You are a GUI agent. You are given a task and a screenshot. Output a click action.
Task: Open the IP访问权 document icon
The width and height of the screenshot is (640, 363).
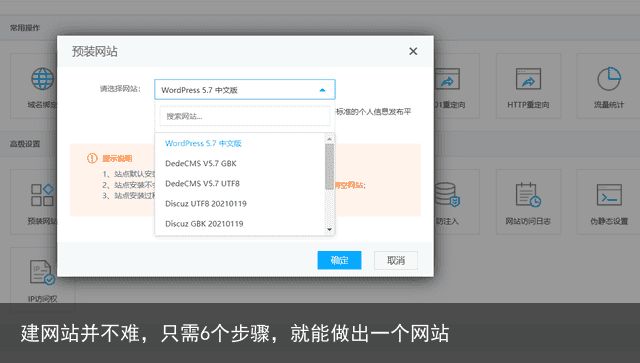[x=42, y=272]
